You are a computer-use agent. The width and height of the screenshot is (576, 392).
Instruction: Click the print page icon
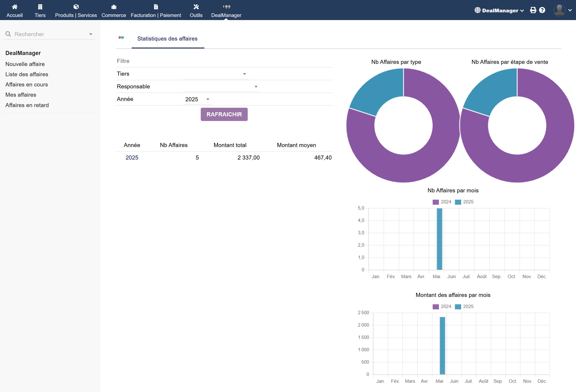533,10
